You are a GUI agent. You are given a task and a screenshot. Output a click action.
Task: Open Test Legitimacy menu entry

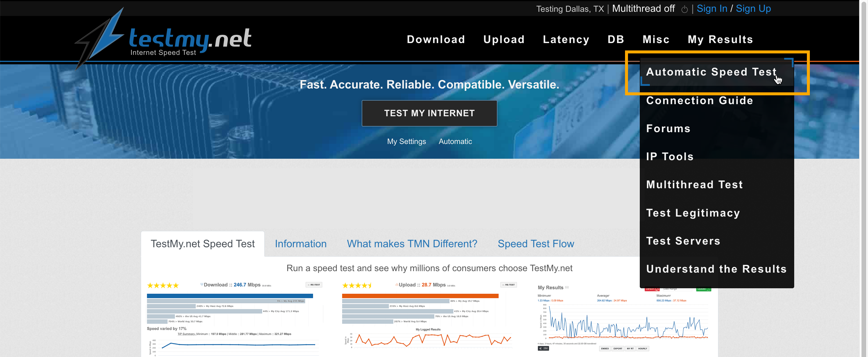[717, 213]
